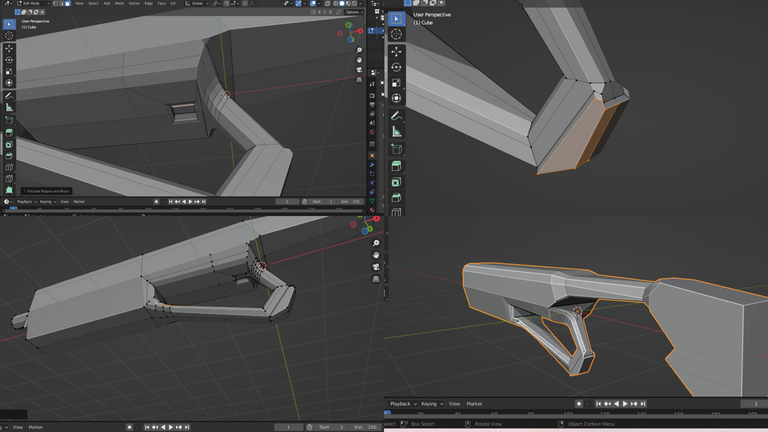Open the Modifiers wrench tab in the properties editor

pos(372,165)
